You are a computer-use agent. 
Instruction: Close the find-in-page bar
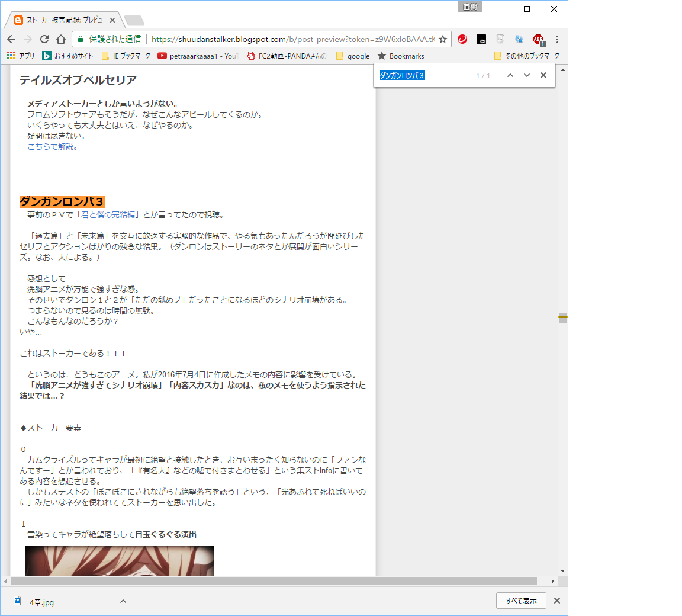tap(543, 75)
